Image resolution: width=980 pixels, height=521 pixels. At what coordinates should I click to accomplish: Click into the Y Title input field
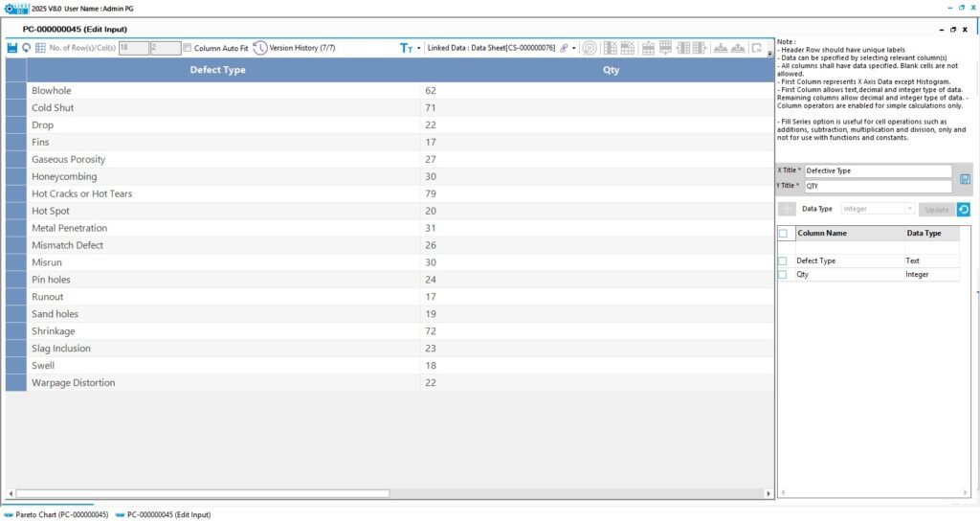pyautogui.click(x=879, y=186)
